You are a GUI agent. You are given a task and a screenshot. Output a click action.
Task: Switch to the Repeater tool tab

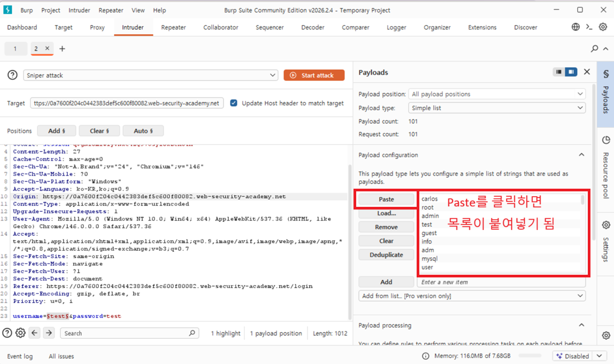point(173,27)
